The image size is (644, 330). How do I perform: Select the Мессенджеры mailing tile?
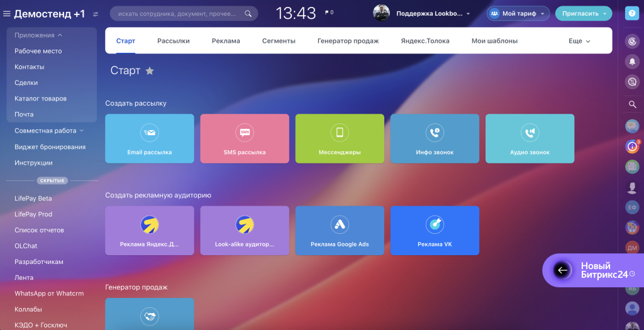pos(340,138)
